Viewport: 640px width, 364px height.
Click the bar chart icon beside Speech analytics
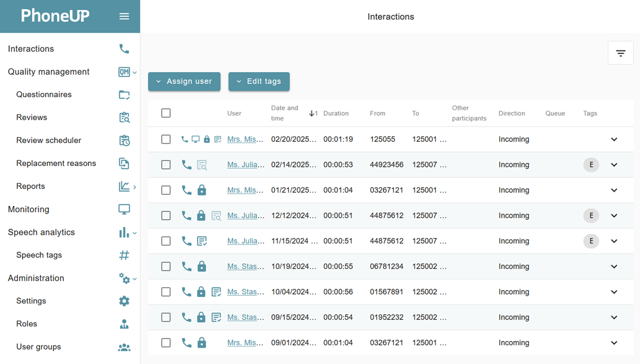click(123, 232)
